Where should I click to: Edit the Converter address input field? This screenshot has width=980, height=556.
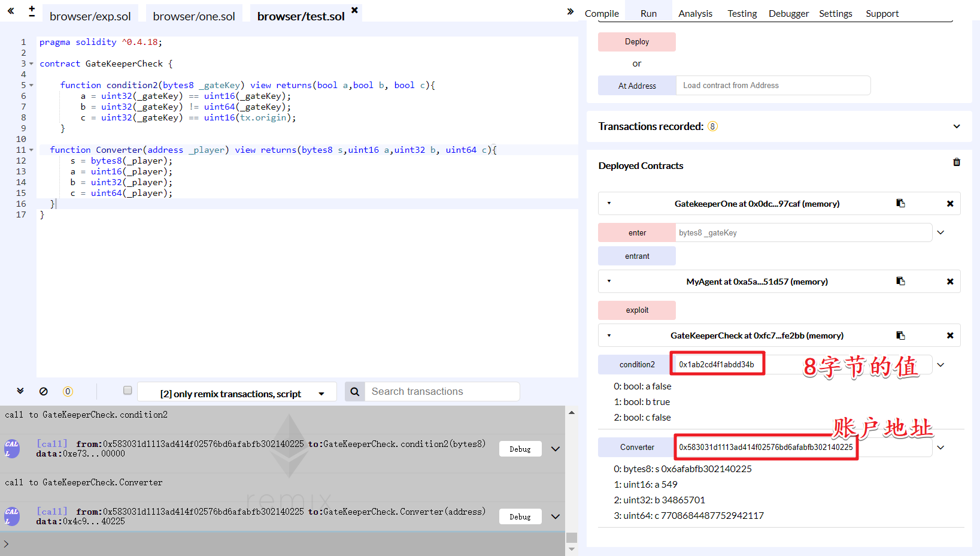tap(803, 448)
